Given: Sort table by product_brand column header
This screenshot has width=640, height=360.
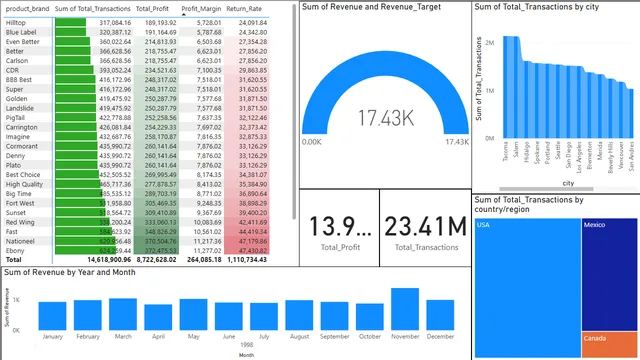Looking at the screenshot, I should pos(27,9).
